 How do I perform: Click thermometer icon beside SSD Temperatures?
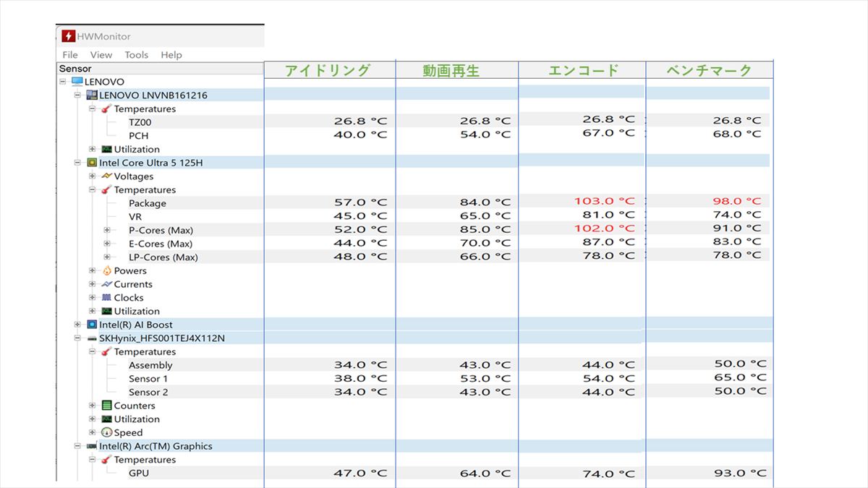(x=106, y=352)
